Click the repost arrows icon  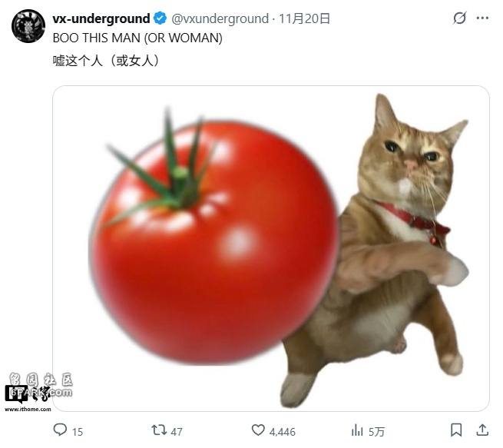(x=159, y=430)
